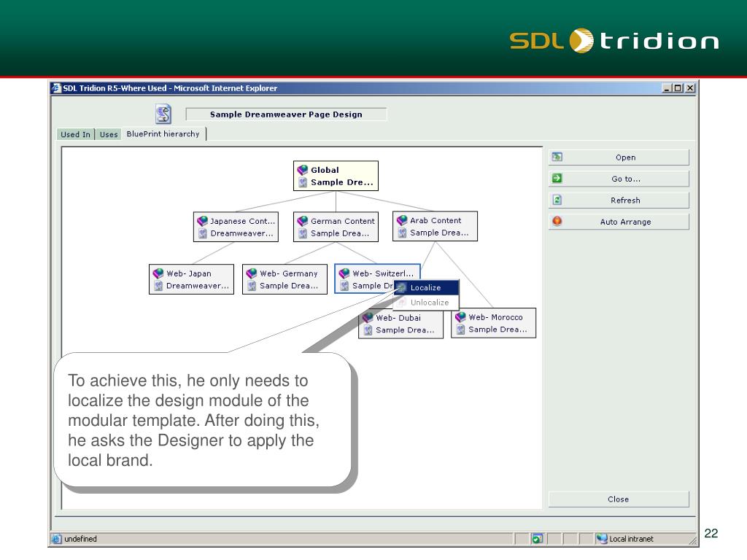This screenshot has height=560, width=747.
Task: Click the Arab Content template icon
Action: [x=402, y=233]
